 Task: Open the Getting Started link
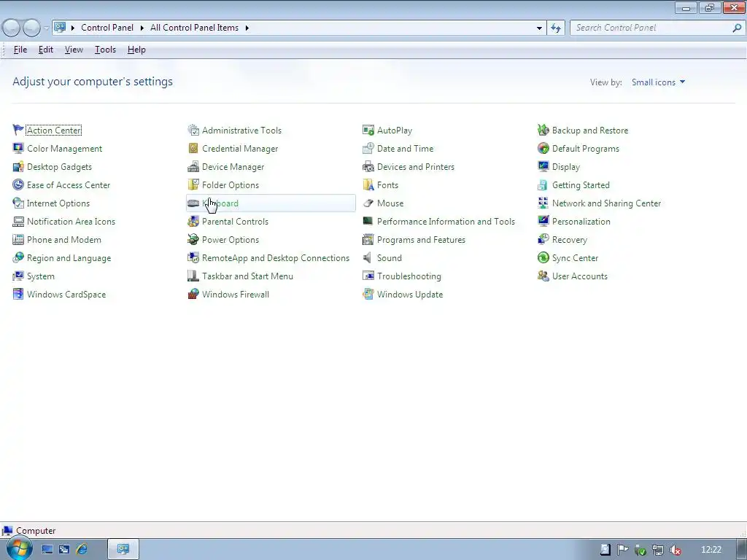click(x=581, y=184)
